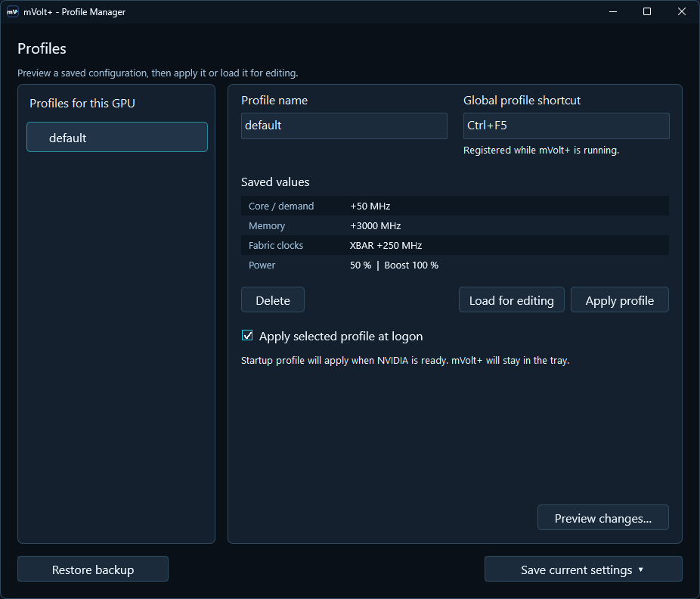
Task: Click the mVolt+ app icon in title bar
Action: point(13,12)
